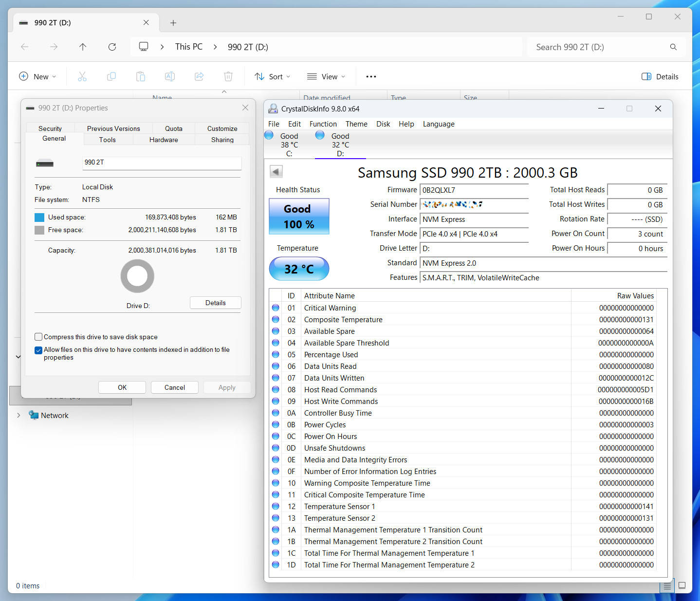Switch to the Security tab in Properties
This screenshot has width=700, height=601.
(x=50, y=128)
